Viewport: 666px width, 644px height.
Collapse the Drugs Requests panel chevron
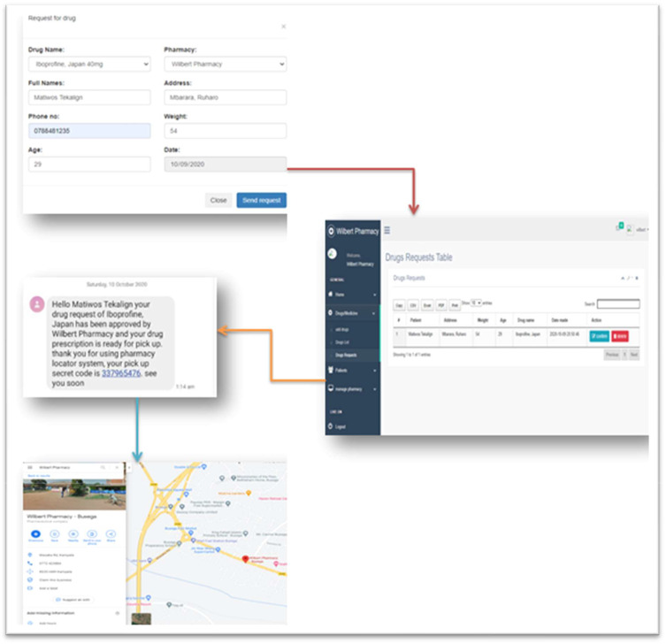tap(623, 279)
